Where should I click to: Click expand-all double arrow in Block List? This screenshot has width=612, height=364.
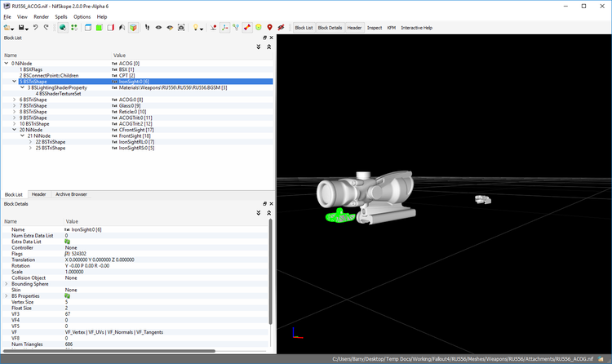coord(259,47)
